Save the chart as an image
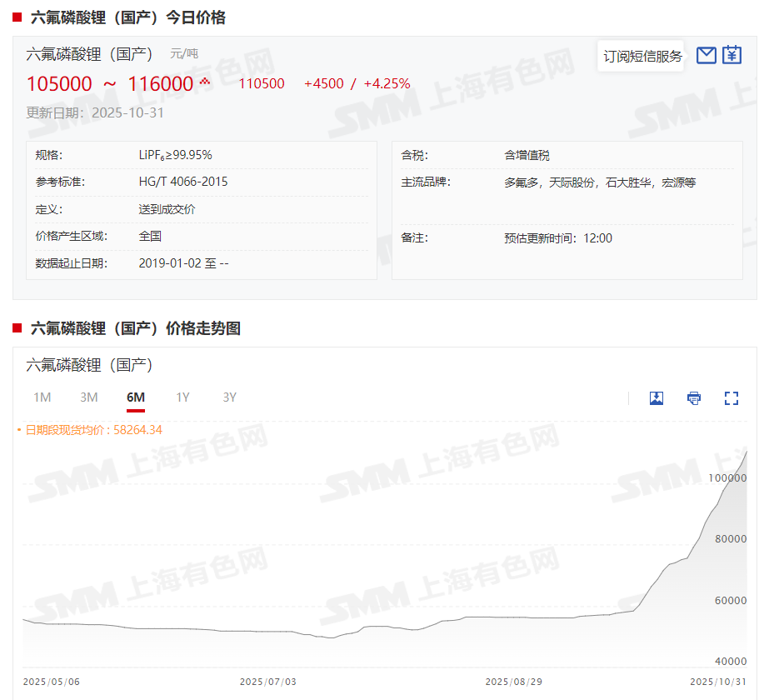The image size is (764, 700). [x=656, y=397]
